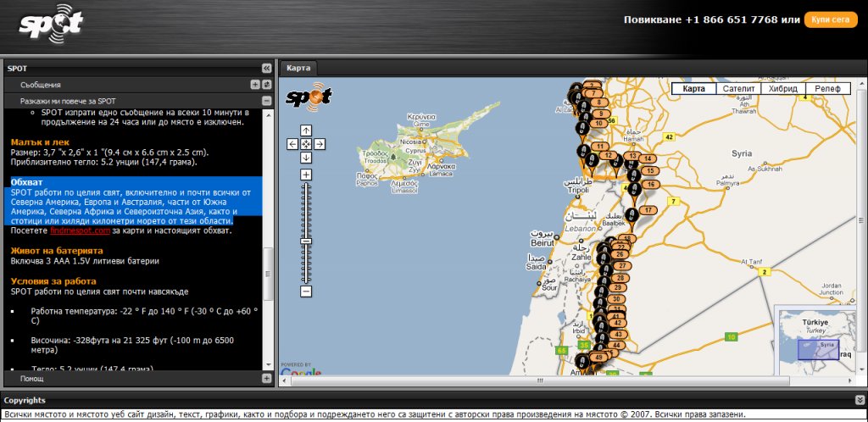Pan the map left with the left arrow
The height and width of the screenshot is (422, 868).
[292, 144]
